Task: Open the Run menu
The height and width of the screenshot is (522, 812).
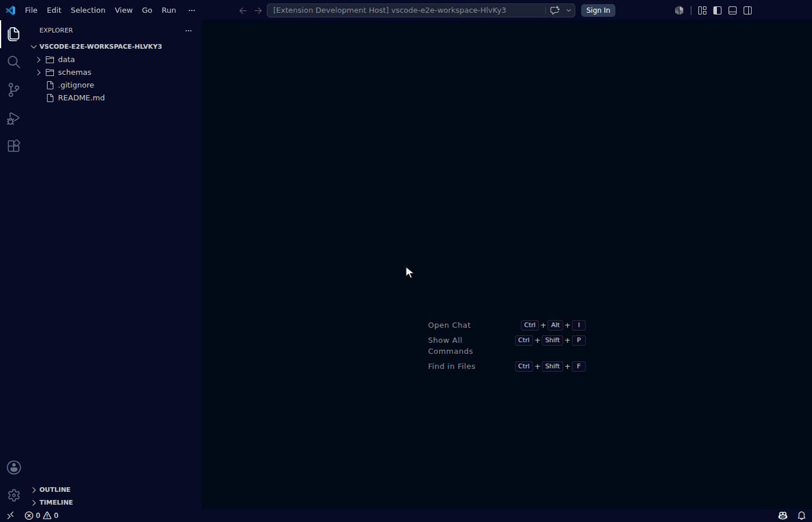Action: coord(169,10)
